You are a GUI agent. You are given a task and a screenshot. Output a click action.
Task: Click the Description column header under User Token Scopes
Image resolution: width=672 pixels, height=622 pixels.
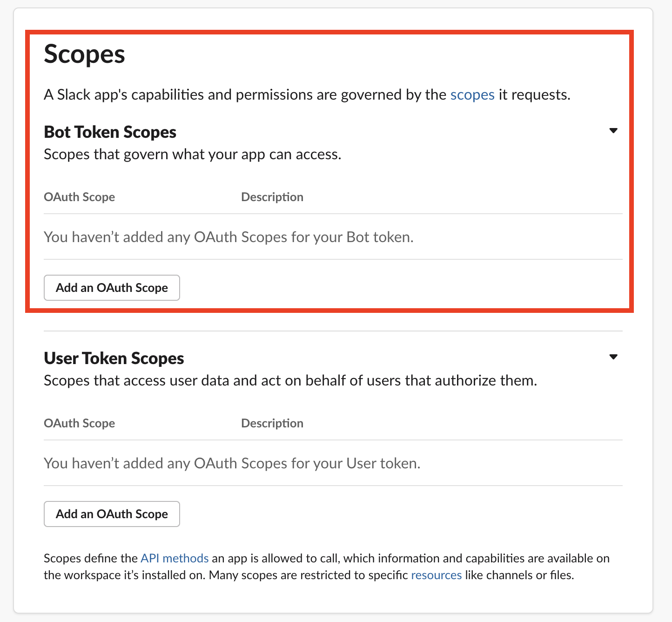(272, 423)
